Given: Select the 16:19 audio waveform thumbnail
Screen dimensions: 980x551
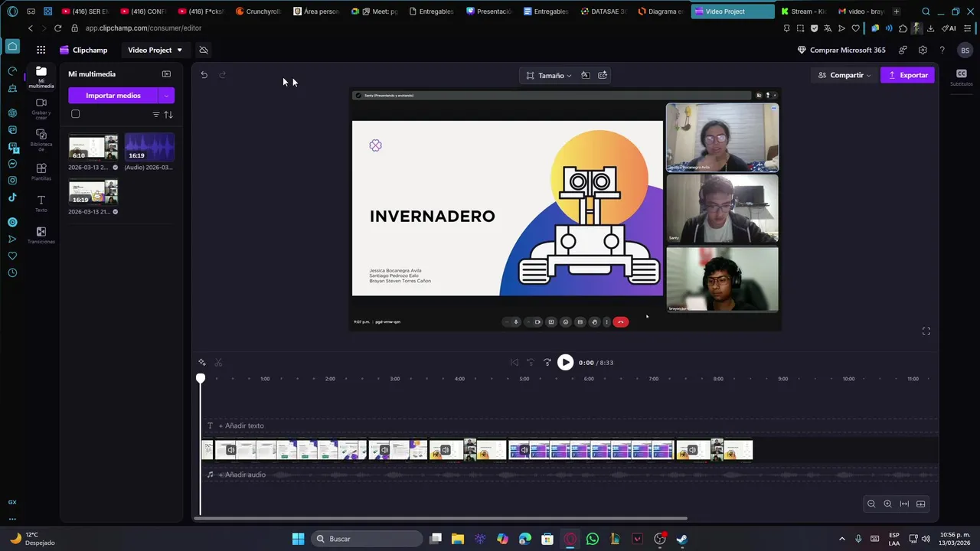Looking at the screenshot, I should click(149, 147).
